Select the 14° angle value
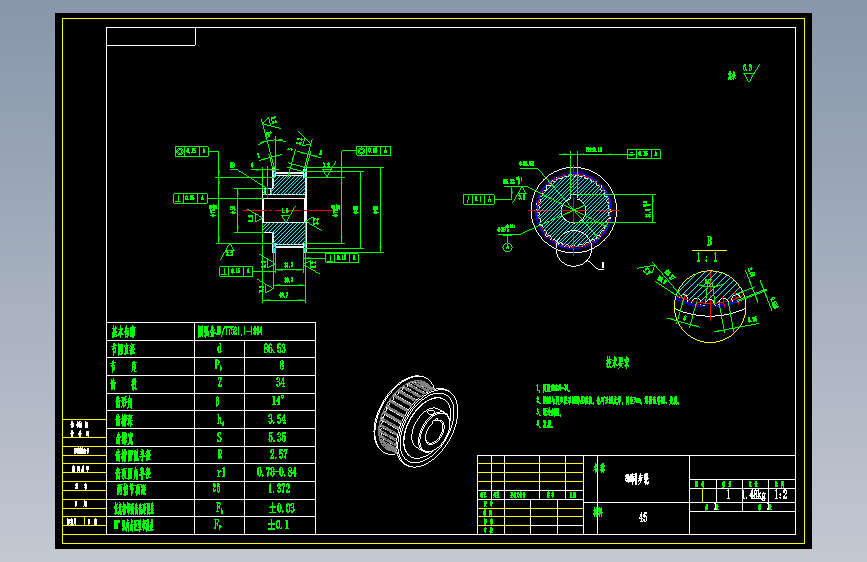Image resolution: width=867 pixels, height=562 pixels. tap(277, 400)
